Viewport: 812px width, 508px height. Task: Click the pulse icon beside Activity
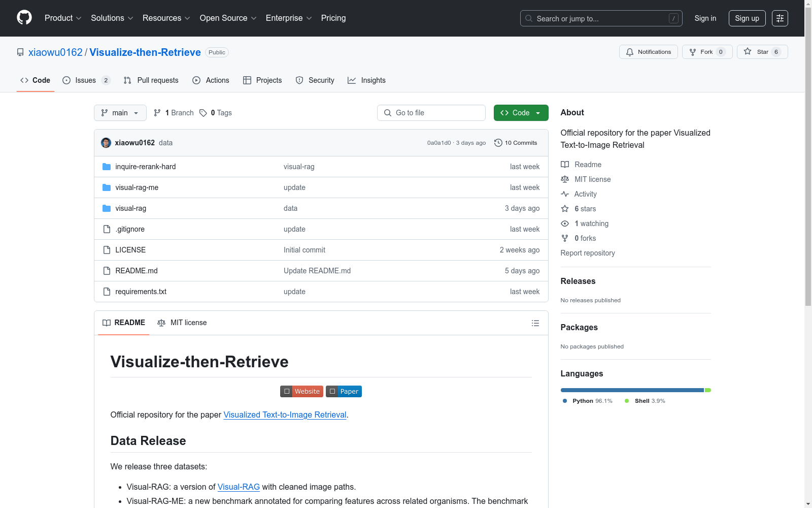[565, 194]
